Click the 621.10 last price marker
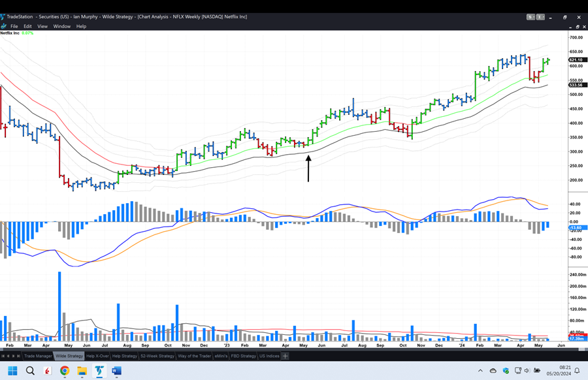The width and height of the screenshot is (588, 380). pyautogui.click(x=578, y=60)
